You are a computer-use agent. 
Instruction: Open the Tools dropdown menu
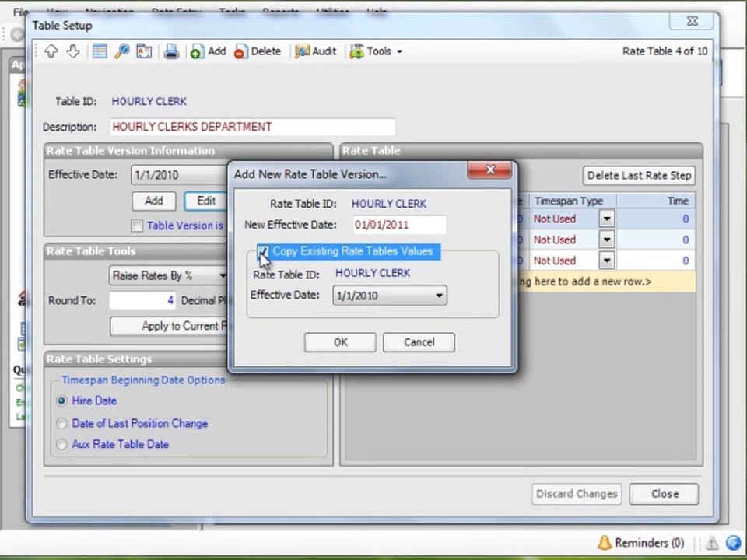376,51
